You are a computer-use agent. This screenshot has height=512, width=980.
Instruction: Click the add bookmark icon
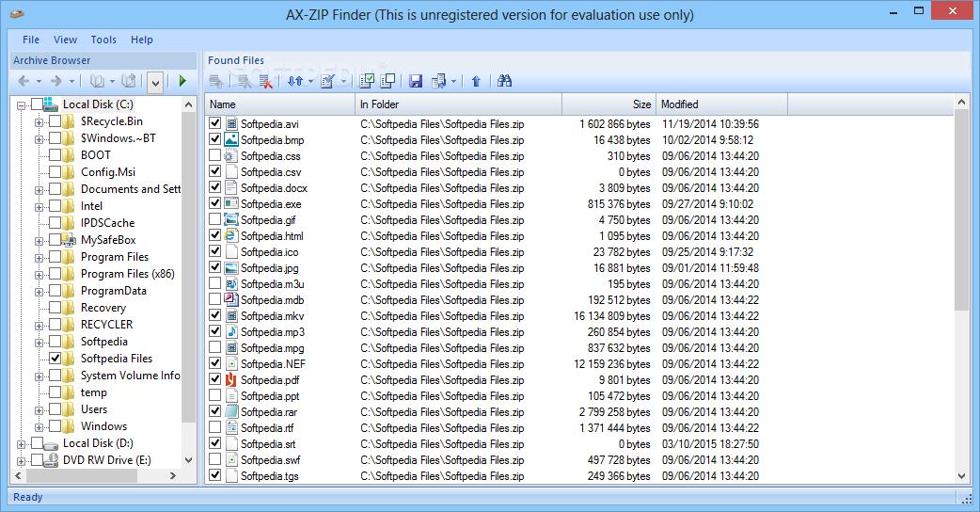129,81
